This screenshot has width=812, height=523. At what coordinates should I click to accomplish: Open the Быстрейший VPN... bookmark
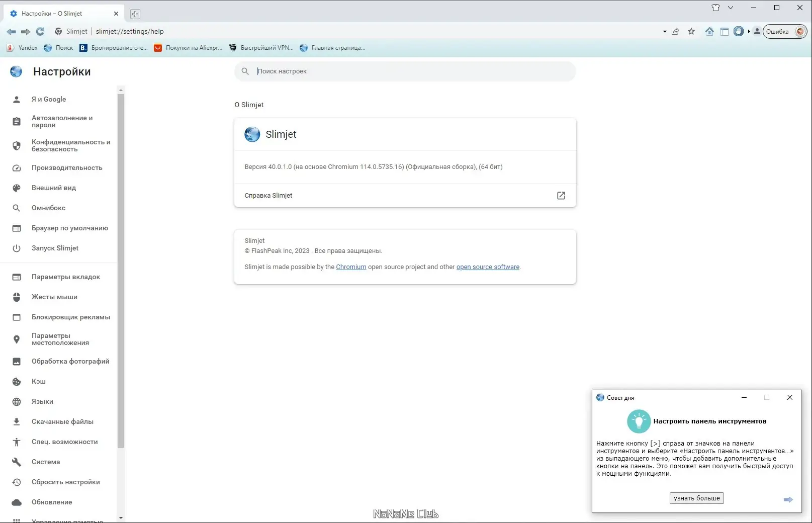[261, 48]
